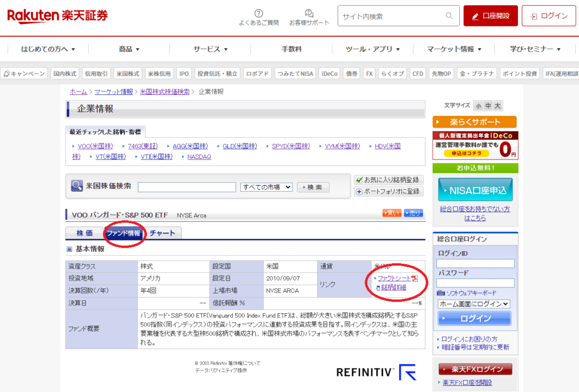Click the software keyboard icon

click(440, 293)
